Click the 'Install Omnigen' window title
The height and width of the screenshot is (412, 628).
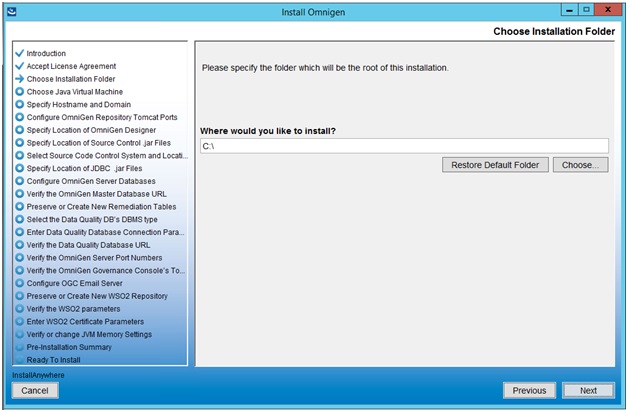[x=313, y=12]
